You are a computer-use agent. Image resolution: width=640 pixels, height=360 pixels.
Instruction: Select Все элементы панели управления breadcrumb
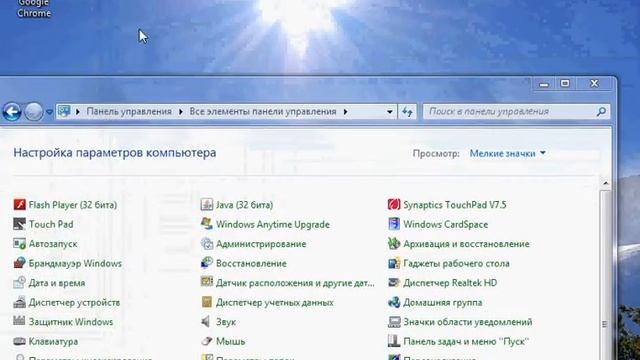click(263, 111)
